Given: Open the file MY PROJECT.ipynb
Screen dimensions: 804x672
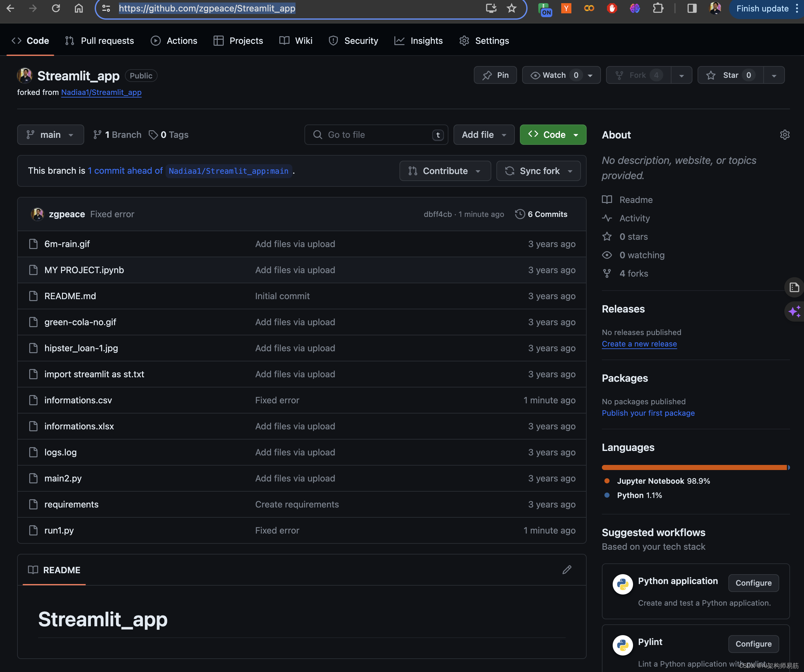Looking at the screenshot, I should [84, 270].
